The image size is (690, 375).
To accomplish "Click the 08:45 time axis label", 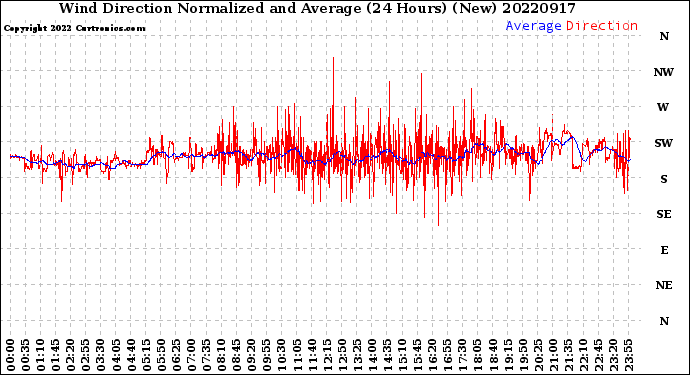I will point(237,355).
